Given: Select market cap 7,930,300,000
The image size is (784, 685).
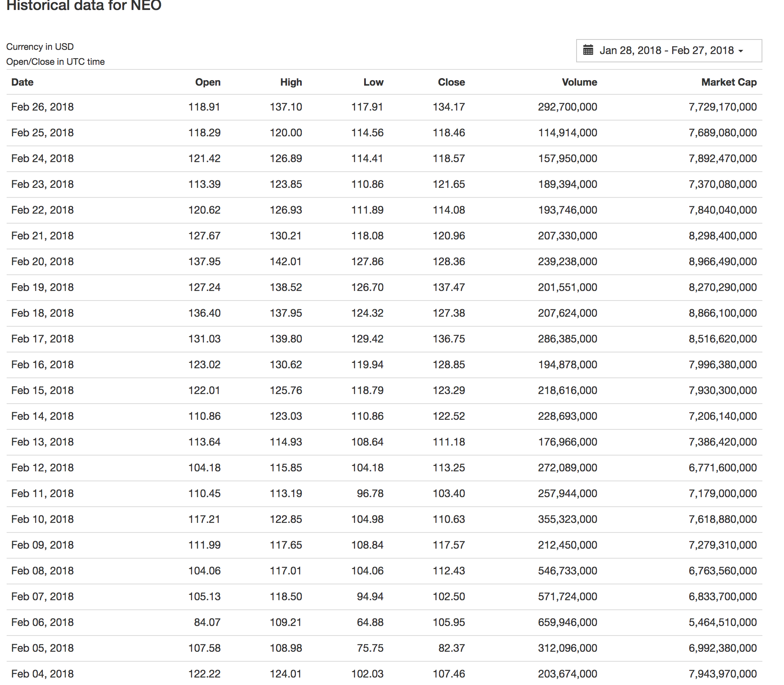Looking at the screenshot, I should [x=723, y=391].
